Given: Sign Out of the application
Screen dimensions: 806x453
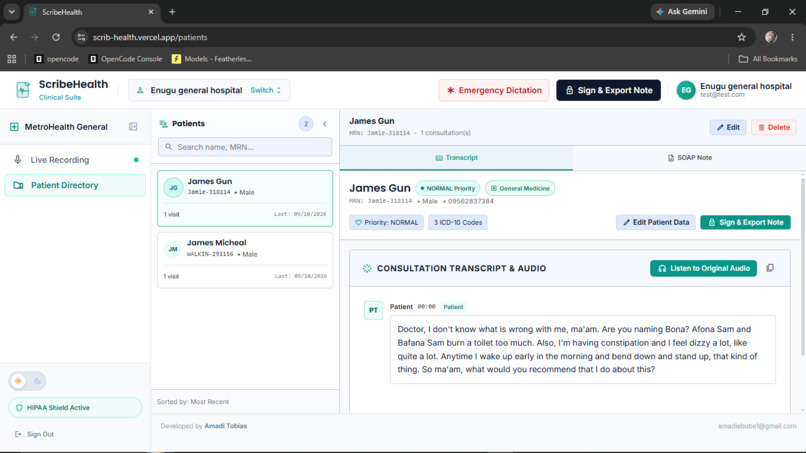Looking at the screenshot, I should coord(34,434).
